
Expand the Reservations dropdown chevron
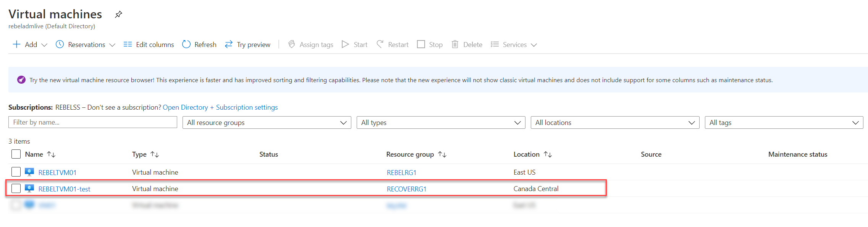point(112,45)
